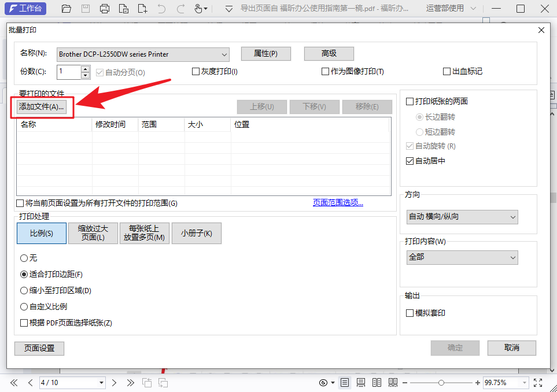This screenshot has width=557, height=392.
Task: Decrease copies with the down stepper
Action: tap(85, 75)
